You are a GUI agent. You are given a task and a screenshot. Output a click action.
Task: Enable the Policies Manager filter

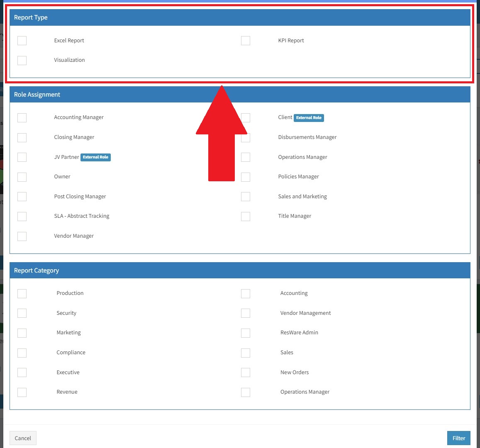point(246,177)
